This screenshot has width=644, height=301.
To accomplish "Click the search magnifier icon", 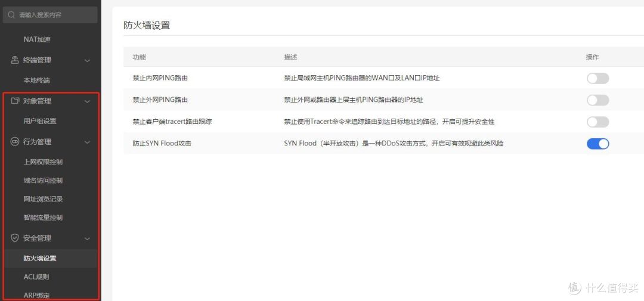I will (x=11, y=15).
